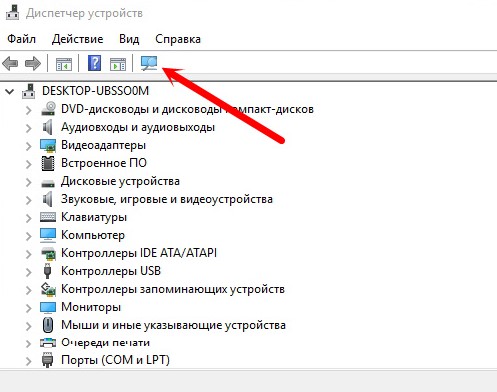The height and width of the screenshot is (392, 497).
Task: Select Звуковые, игровые и видеоустройства label
Action: coord(167,199)
